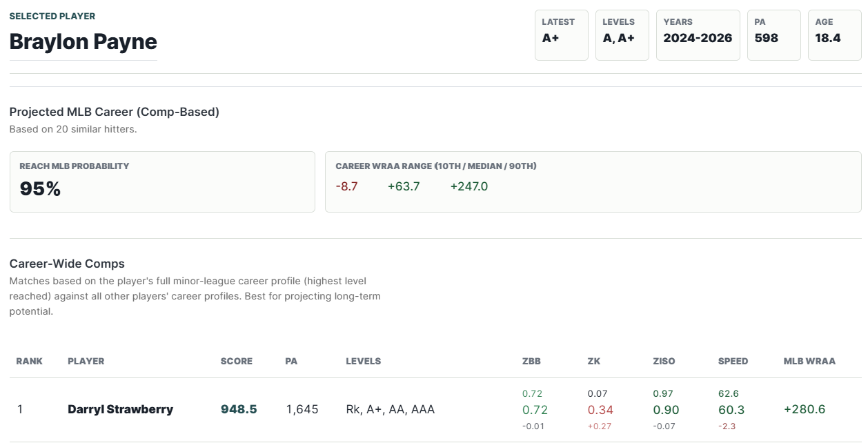This screenshot has height=443, width=868.
Task: Click the AGE 18.4 stat card
Action: click(x=835, y=35)
